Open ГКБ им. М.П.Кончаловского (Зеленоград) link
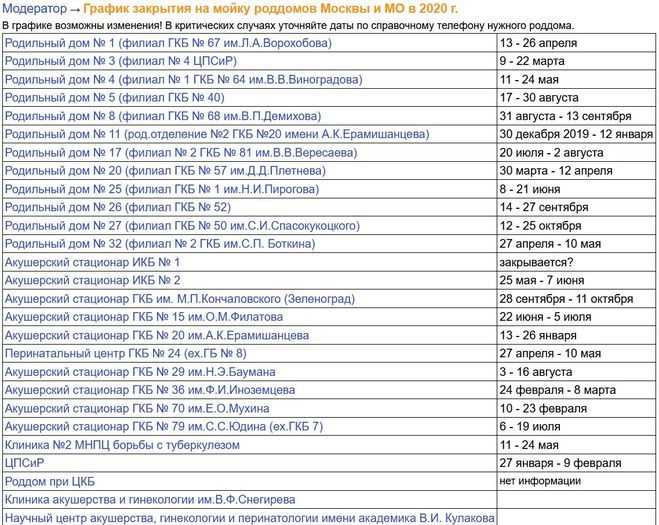This screenshot has width=659, height=525. 180,299
